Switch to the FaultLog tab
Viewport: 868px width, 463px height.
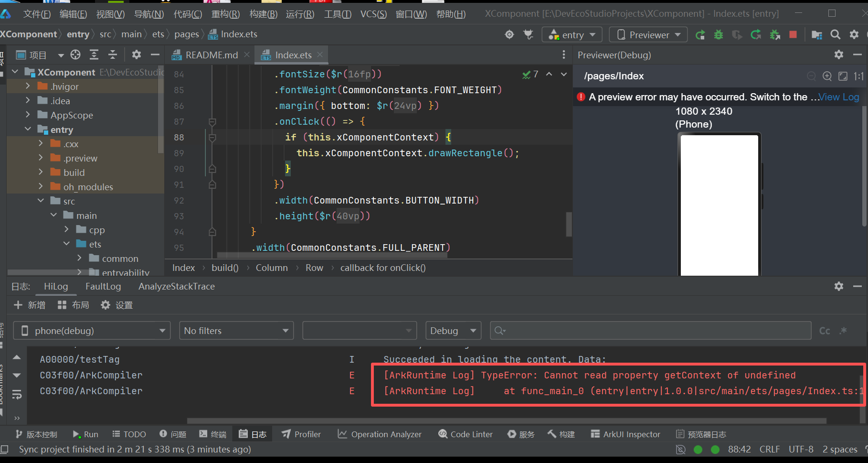click(x=103, y=287)
